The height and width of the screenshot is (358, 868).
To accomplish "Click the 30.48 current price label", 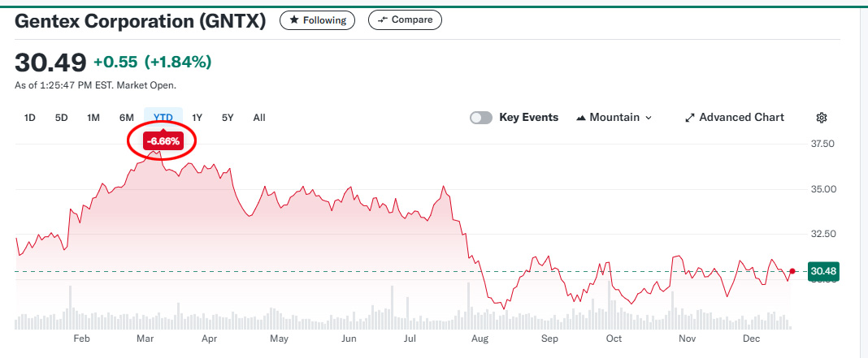I will 824,271.
